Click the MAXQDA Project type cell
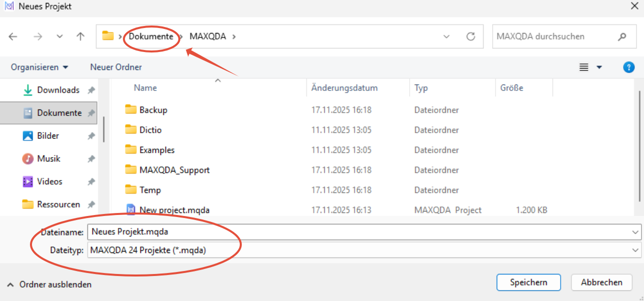644x301 pixels. pyautogui.click(x=448, y=210)
